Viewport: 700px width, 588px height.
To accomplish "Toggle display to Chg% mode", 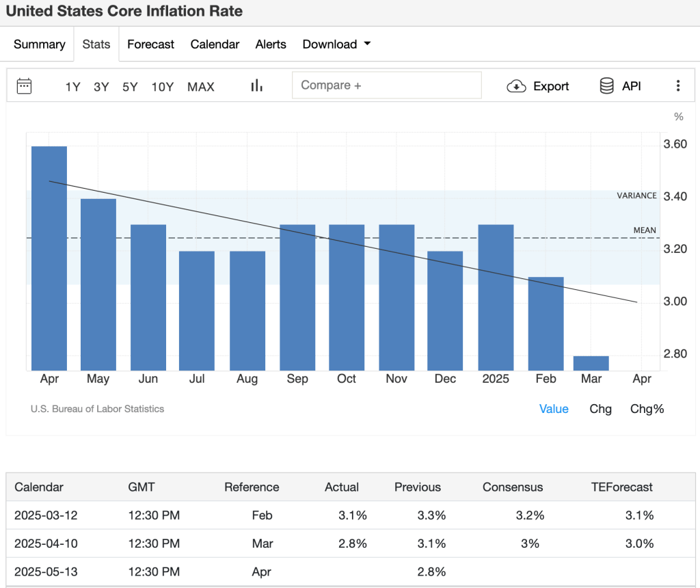I will [x=647, y=409].
